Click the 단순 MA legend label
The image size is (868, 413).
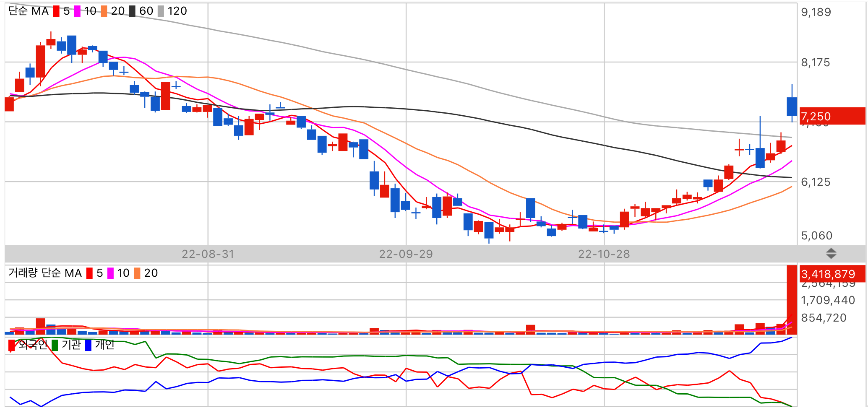[29, 11]
